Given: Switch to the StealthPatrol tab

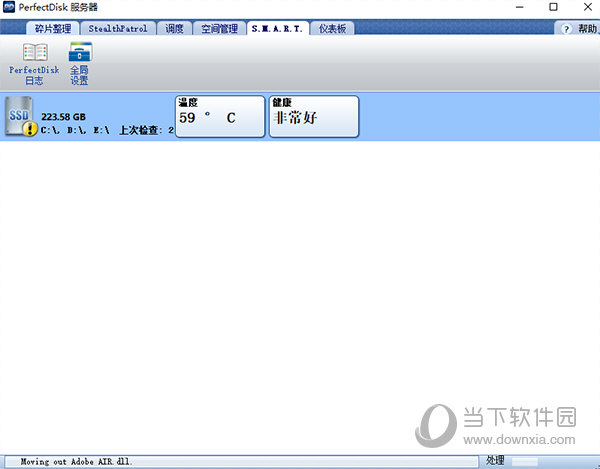Looking at the screenshot, I should pos(118,28).
